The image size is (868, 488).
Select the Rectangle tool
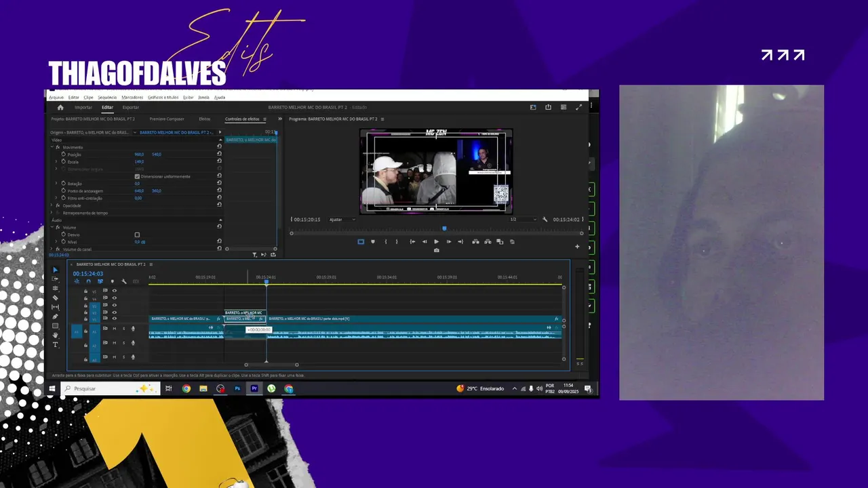coord(55,326)
